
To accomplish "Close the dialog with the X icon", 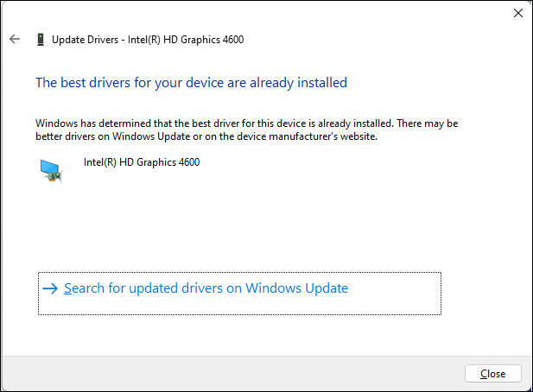I will click(517, 13).
